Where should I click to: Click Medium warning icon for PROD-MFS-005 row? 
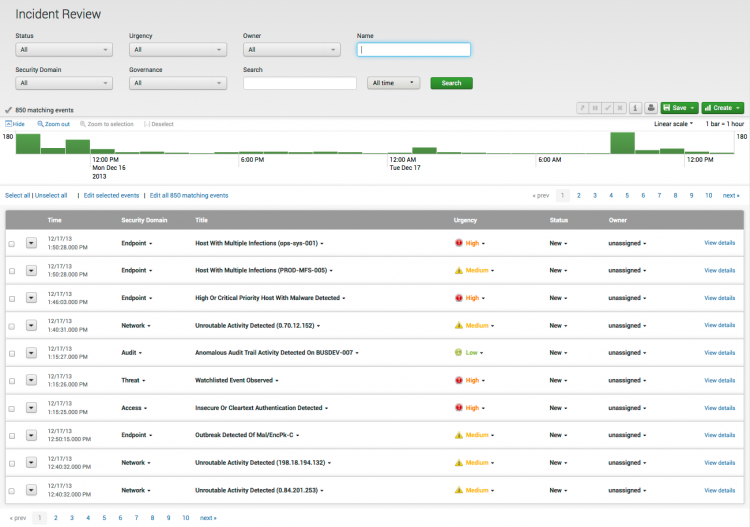[459, 271]
